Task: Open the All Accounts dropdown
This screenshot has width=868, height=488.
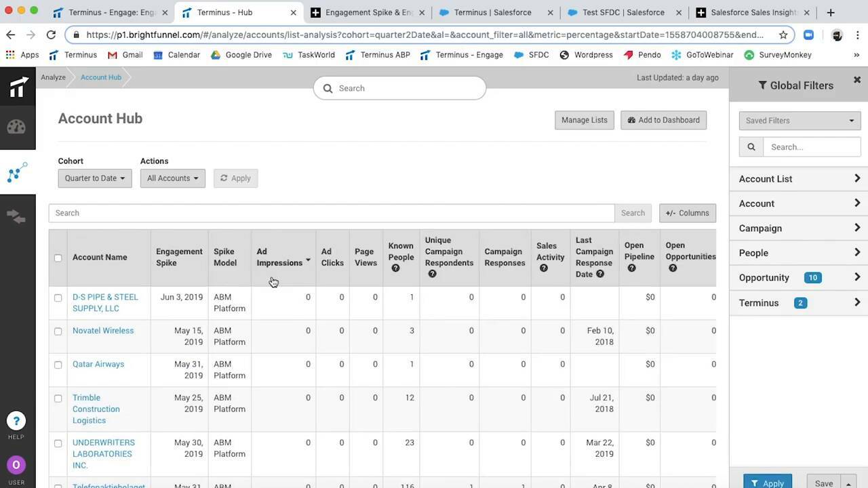Action: (x=172, y=178)
